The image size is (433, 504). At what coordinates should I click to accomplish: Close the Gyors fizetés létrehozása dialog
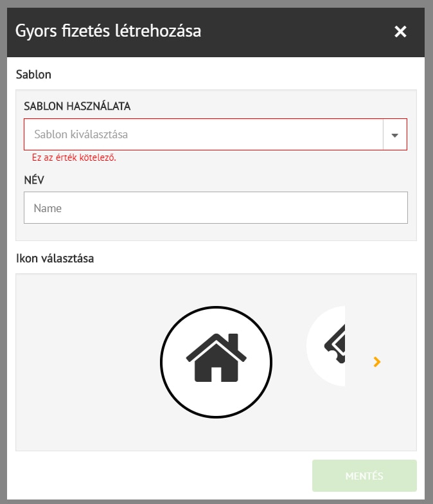400,32
